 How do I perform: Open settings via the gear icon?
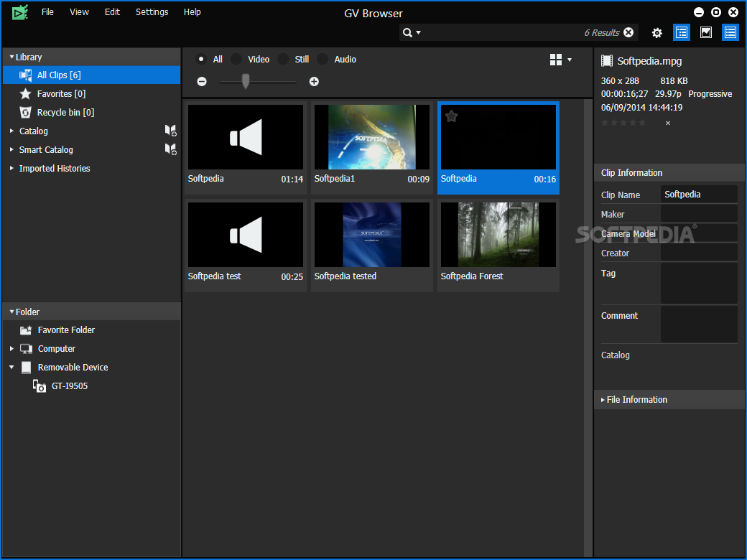click(x=657, y=33)
